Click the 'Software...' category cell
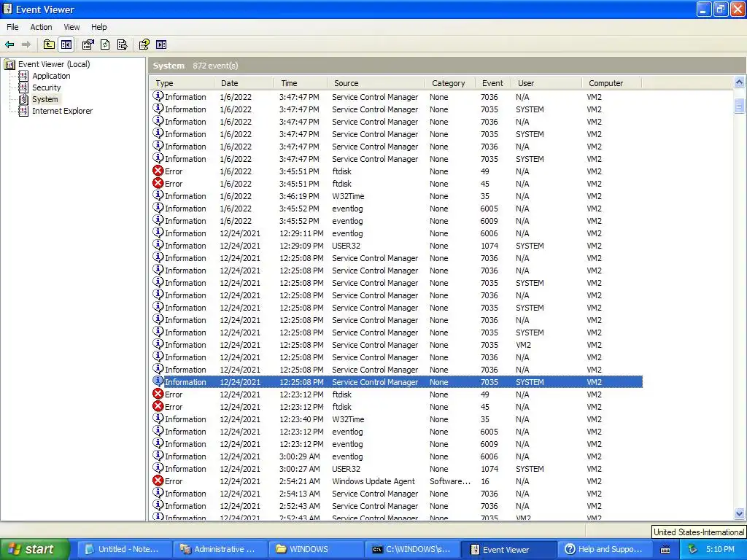747x560 pixels. coord(449,481)
